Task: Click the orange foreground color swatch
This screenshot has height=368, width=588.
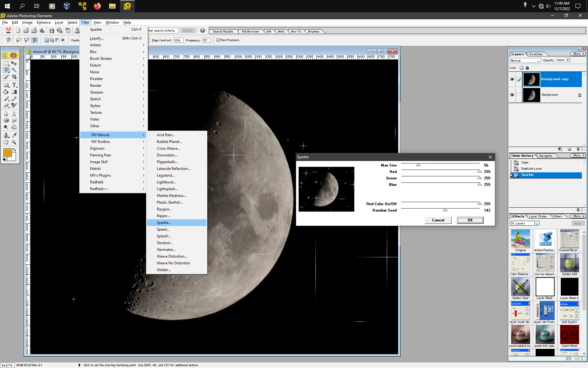Action: pos(7,152)
